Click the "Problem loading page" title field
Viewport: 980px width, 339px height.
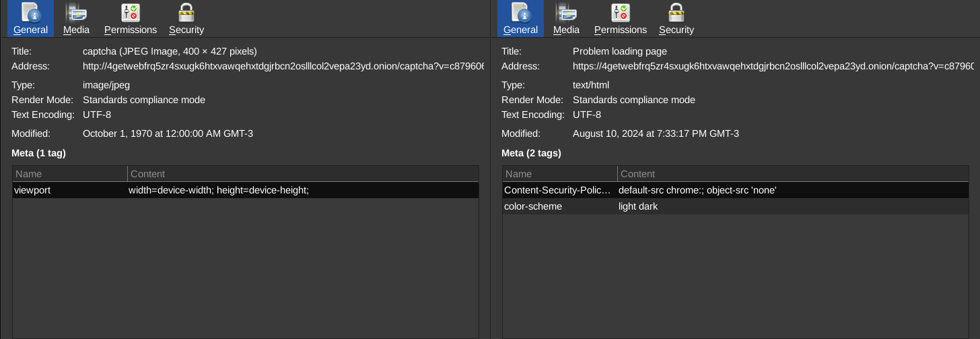pyautogui.click(x=620, y=51)
